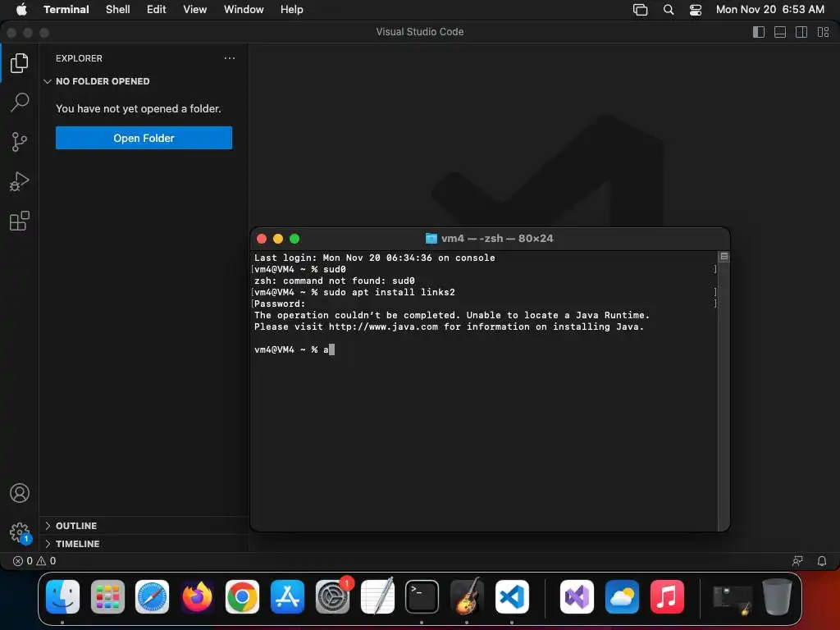Click the Open Folder button

tap(144, 138)
